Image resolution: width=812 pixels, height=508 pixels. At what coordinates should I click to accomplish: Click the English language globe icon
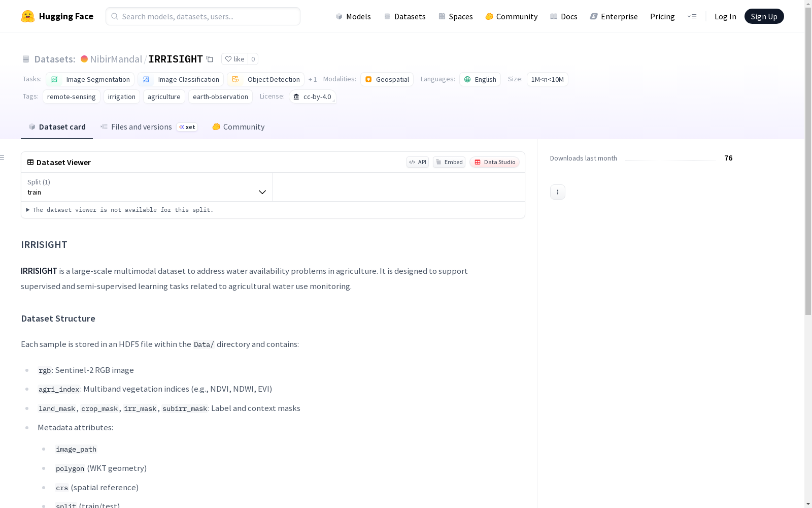(467, 79)
